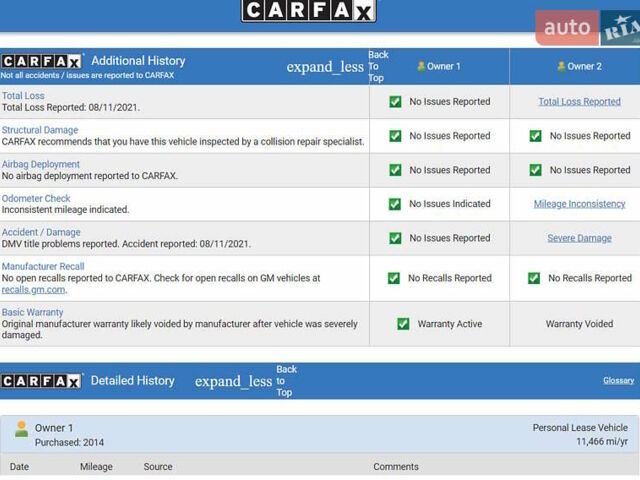Click the Owner 1 column header label
This screenshot has height=480, width=640.
coord(444,67)
